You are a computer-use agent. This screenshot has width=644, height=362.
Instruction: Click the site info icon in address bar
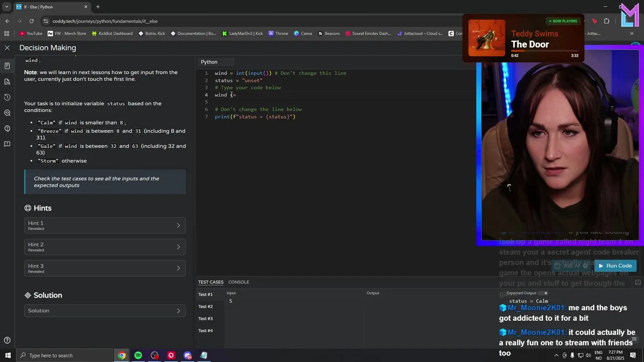[46, 21]
